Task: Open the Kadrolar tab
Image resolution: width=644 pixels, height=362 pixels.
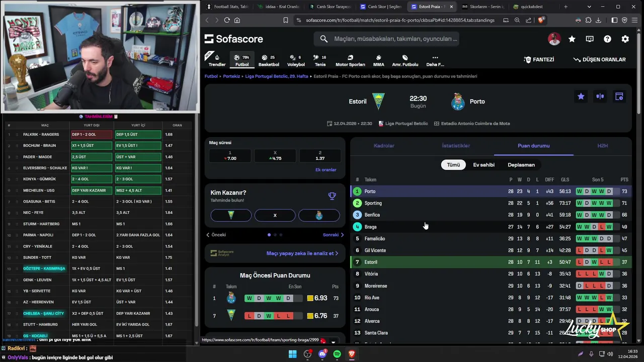Action: point(384,146)
